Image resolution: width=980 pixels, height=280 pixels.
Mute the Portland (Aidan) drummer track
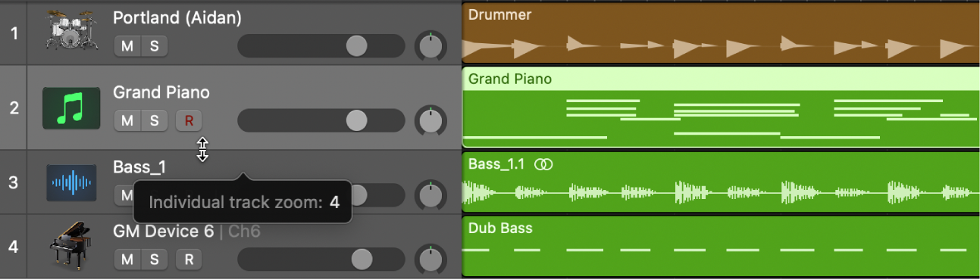127,46
